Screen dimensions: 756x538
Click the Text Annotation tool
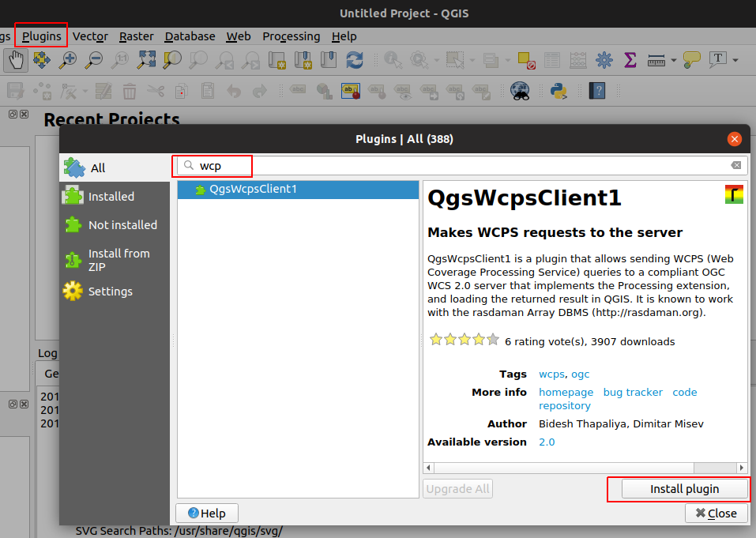tap(718, 60)
